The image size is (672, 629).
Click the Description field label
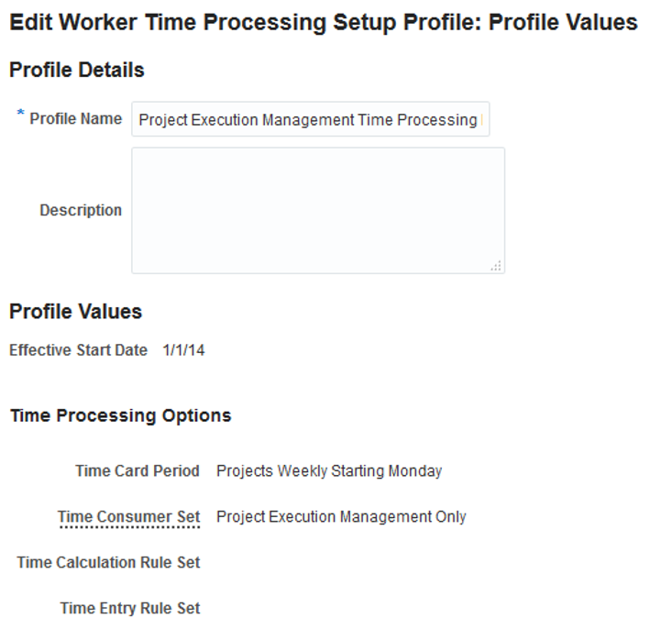[x=81, y=210]
